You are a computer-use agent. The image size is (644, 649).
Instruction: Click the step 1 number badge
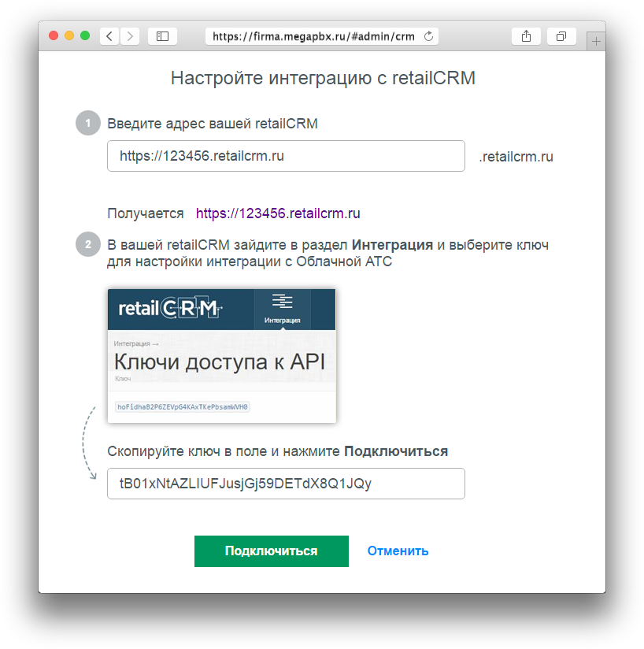pos(88,123)
